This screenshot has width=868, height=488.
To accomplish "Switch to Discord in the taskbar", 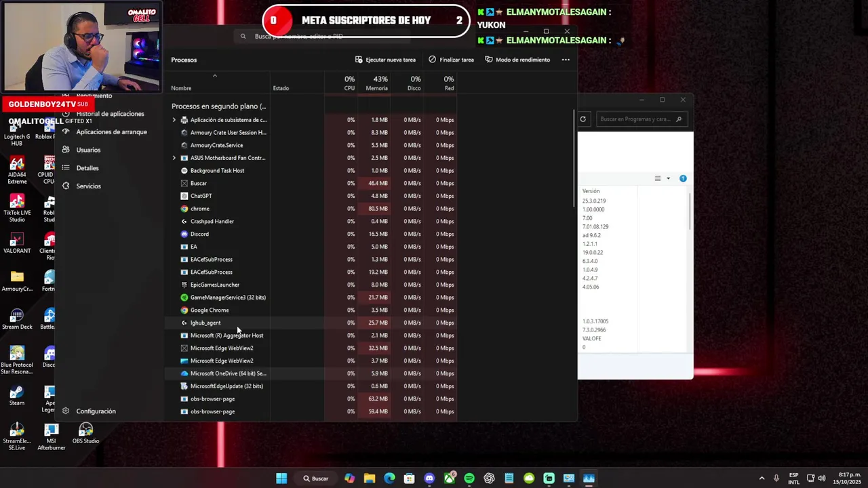I will (429, 479).
